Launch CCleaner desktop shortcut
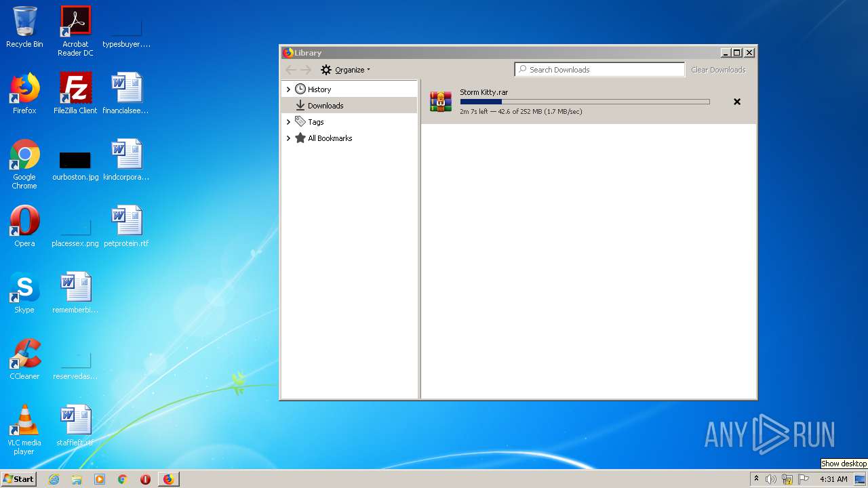868x488 pixels. point(24,359)
